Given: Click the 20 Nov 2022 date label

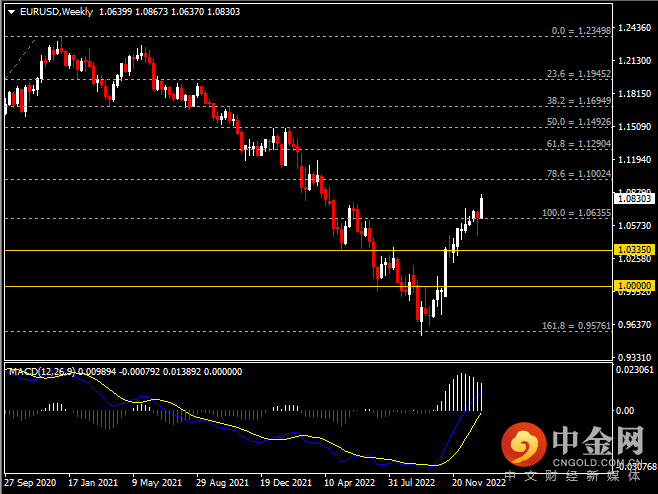Looking at the screenshot, I should pos(479,483).
